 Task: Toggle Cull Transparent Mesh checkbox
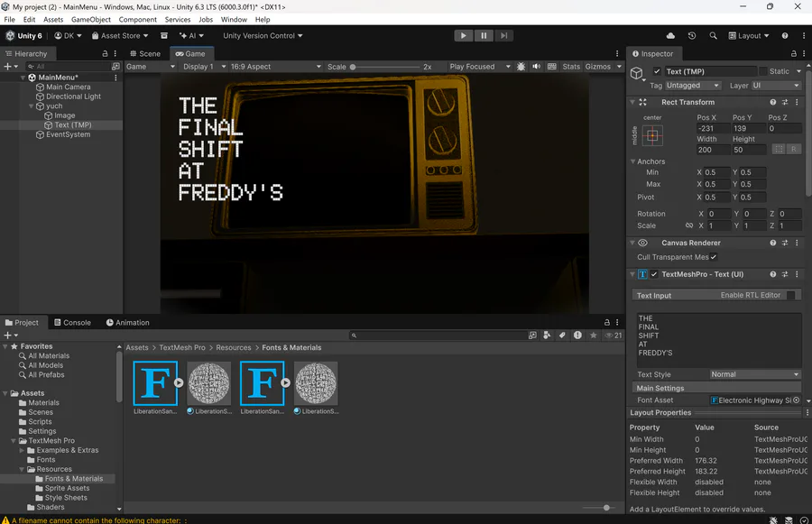click(x=714, y=257)
